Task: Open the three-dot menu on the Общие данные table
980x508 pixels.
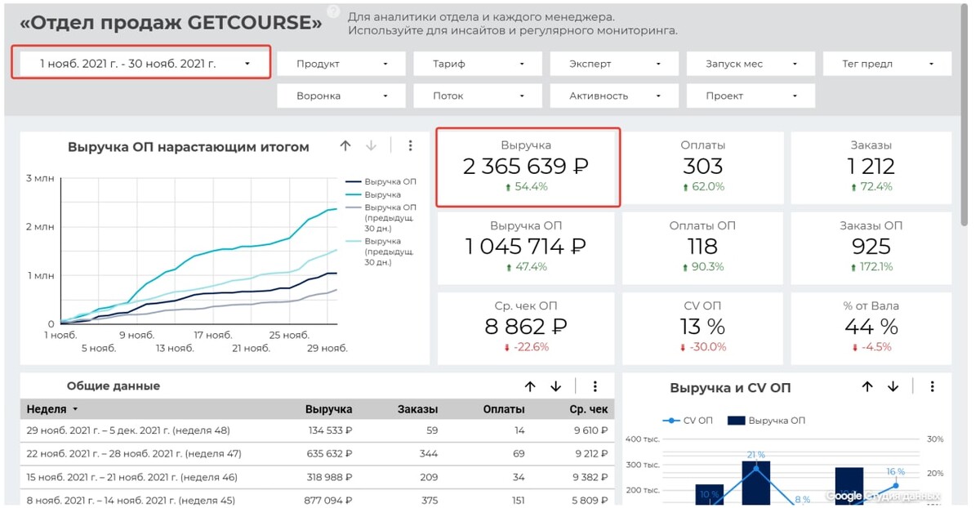Action: (595, 386)
